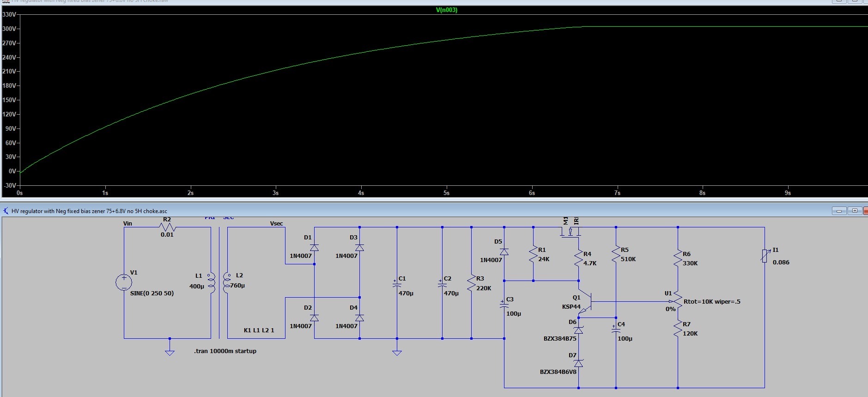Select zener diode D7 symbol
The width and height of the screenshot is (868, 397).
click(578, 363)
